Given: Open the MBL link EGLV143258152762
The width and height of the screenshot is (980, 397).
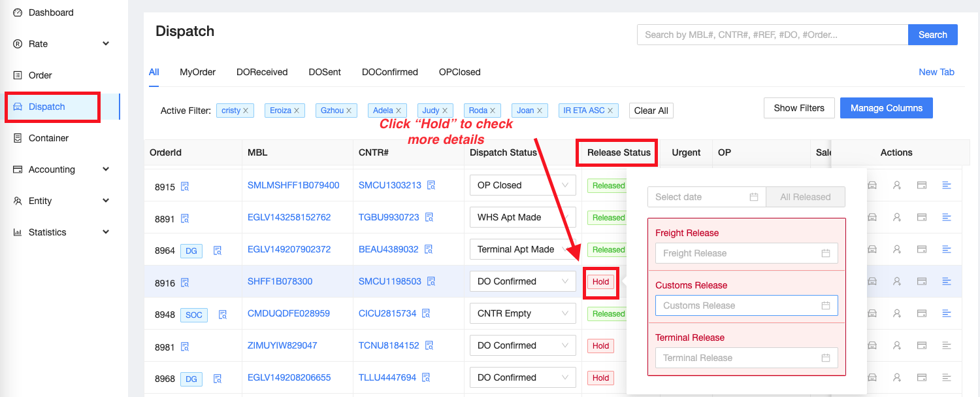Looking at the screenshot, I should click(x=289, y=217).
